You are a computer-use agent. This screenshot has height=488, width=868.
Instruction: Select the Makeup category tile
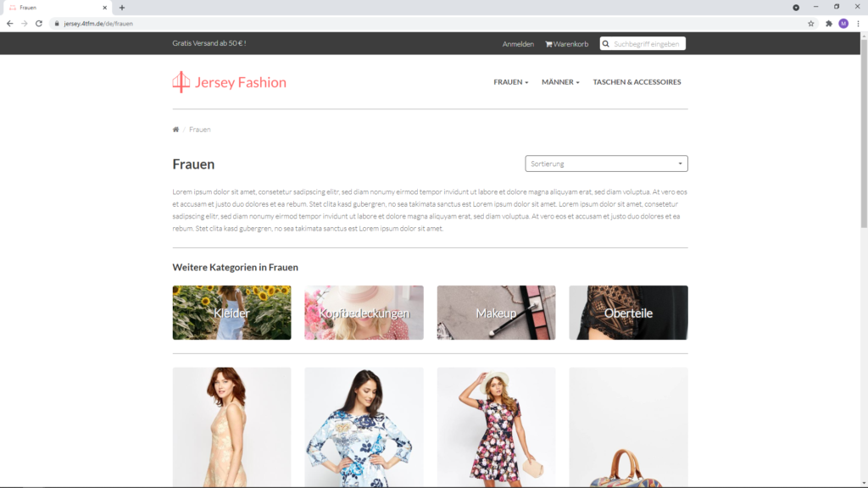[x=496, y=313]
